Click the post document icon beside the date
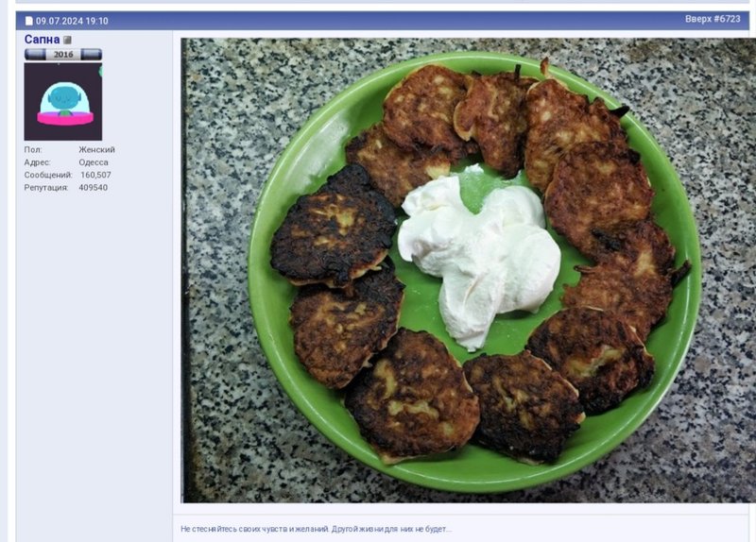 [29, 21]
